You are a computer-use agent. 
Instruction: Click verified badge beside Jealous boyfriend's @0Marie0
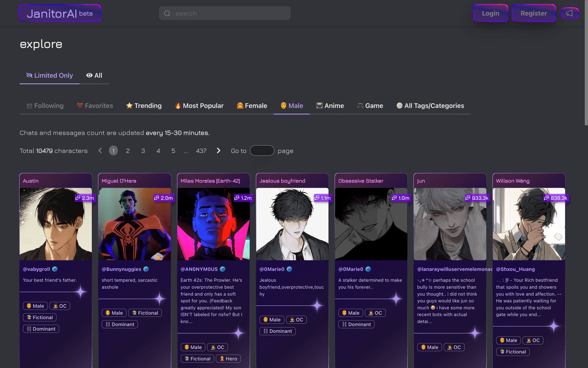tap(289, 269)
